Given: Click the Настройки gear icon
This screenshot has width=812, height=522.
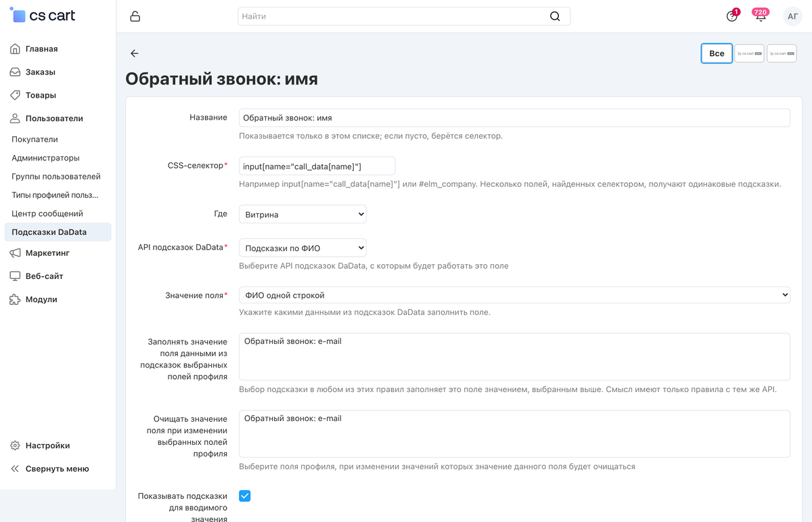Looking at the screenshot, I should point(15,445).
